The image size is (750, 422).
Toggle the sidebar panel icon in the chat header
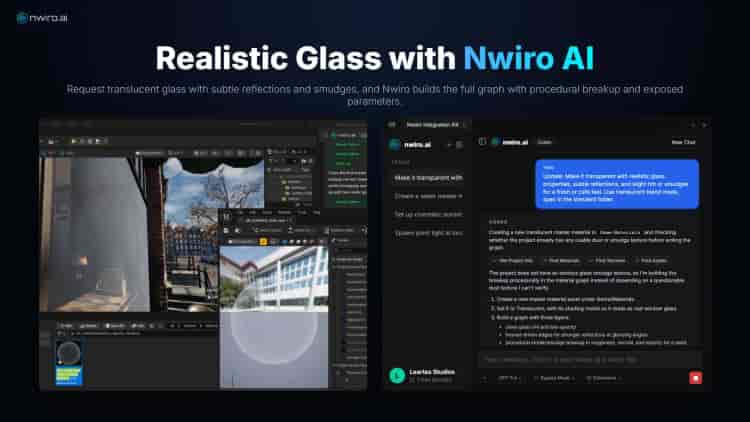click(x=482, y=142)
